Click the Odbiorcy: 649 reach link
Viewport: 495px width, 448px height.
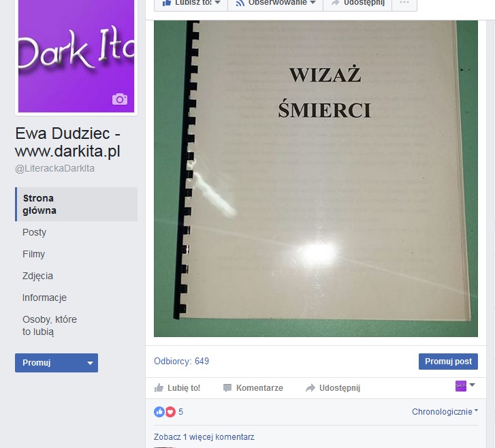click(181, 362)
